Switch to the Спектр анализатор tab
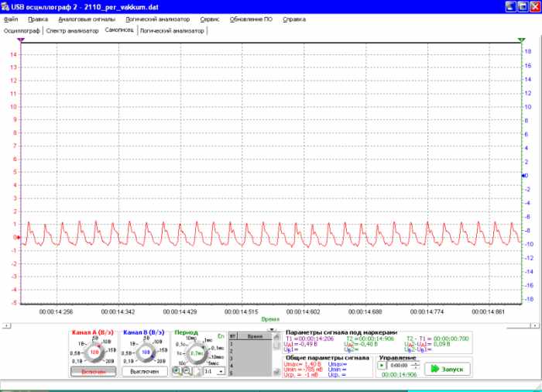Screen dimensions: 542x392 click(72, 31)
